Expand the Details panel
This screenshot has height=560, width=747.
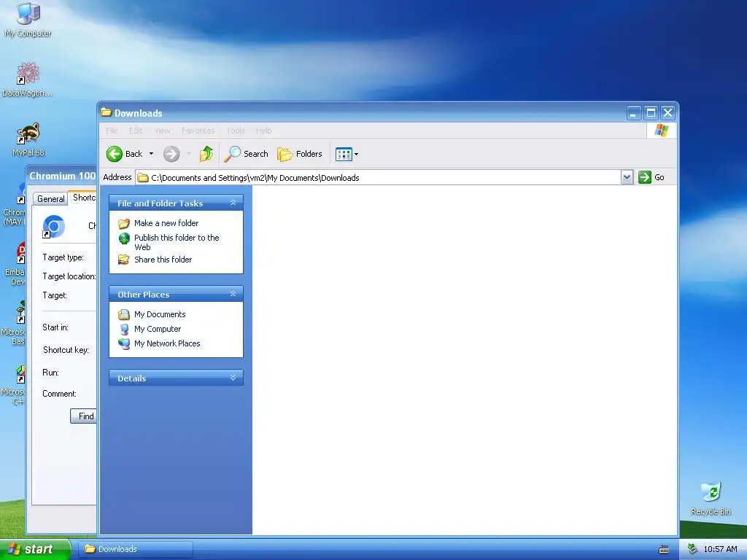click(x=233, y=378)
